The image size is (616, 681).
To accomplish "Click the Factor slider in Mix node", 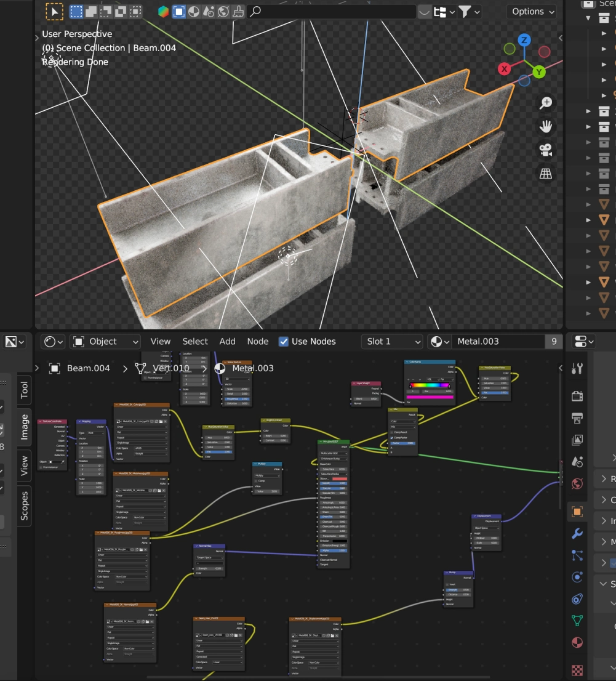I will coord(403,443).
